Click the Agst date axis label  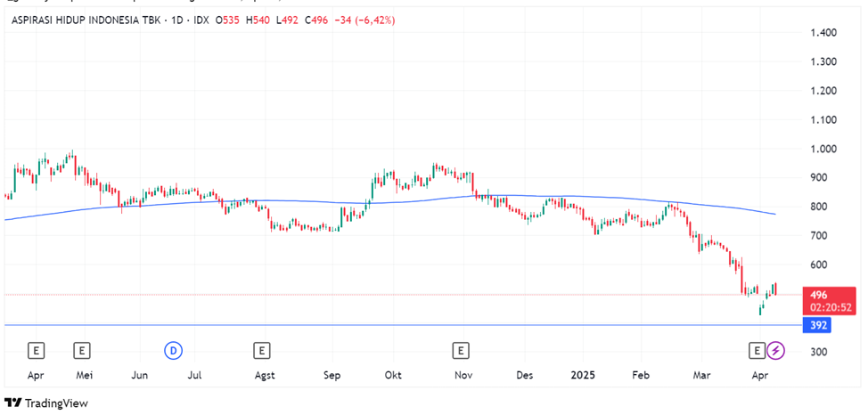tap(264, 376)
